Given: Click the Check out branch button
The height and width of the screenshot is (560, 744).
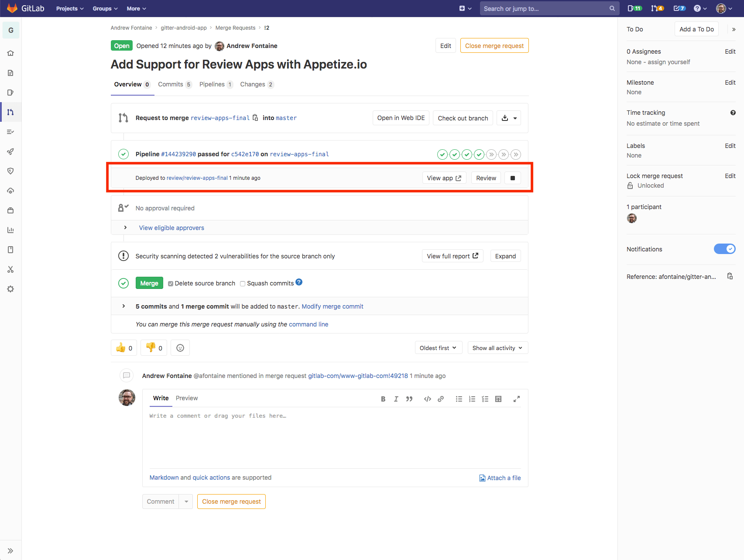Looking at the screenshot, I should pos(463,118).
